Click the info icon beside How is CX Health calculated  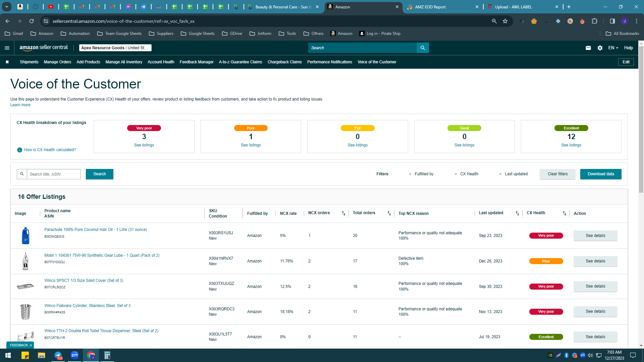click(x=20, y=150)
